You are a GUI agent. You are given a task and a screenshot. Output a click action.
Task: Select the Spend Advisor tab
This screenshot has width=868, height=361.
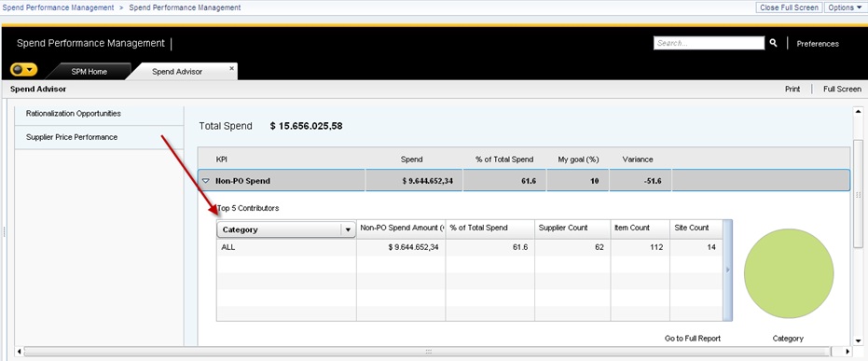[x=177, y=72]
